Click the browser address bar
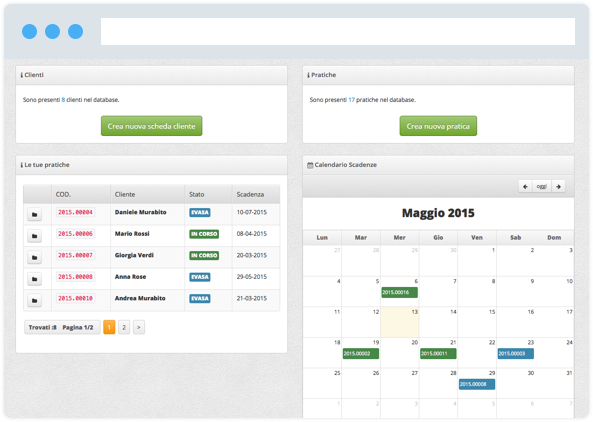The height and width of the screenshot is (422, 593). click(x=338, y=31)
